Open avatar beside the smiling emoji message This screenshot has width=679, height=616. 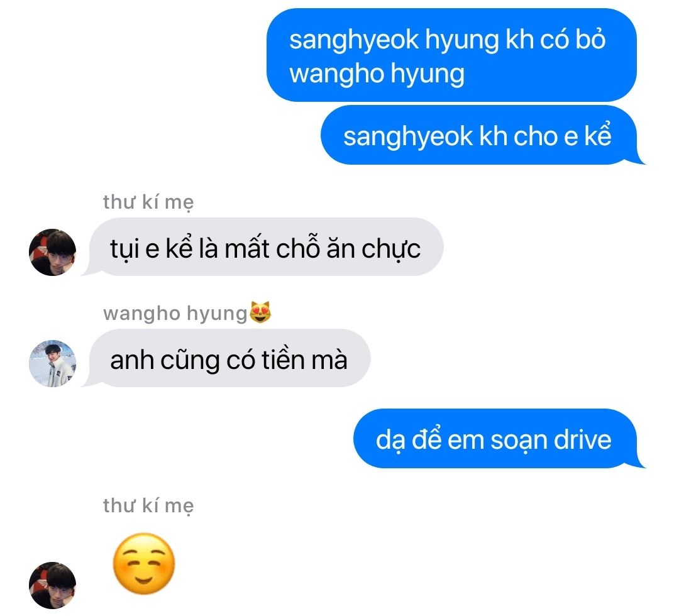(52, 585)
